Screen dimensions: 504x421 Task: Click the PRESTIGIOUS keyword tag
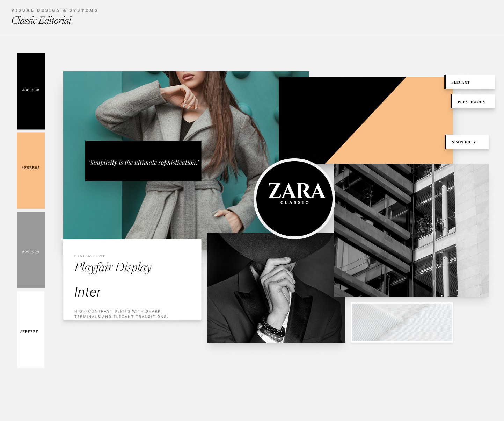coord(472,101)
